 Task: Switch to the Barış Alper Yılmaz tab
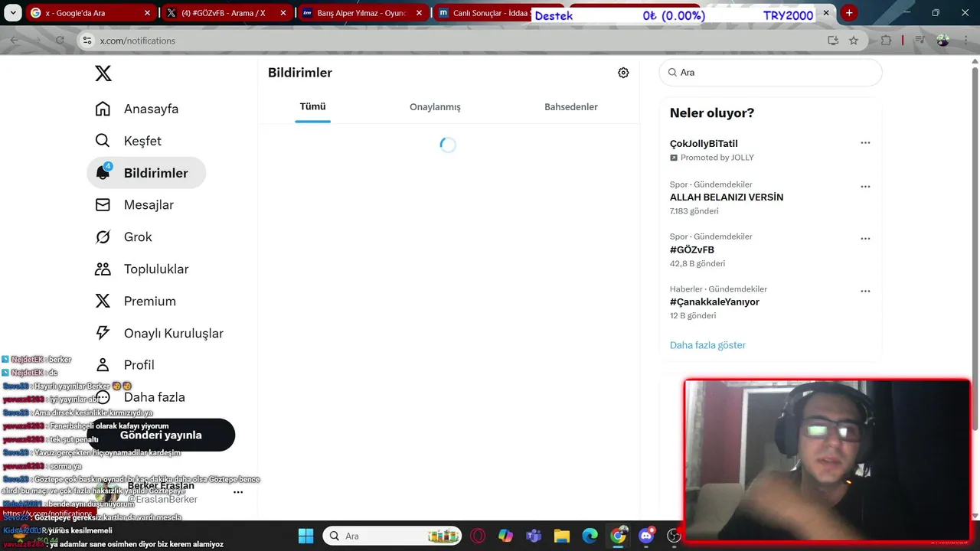(x=363, y=13)
